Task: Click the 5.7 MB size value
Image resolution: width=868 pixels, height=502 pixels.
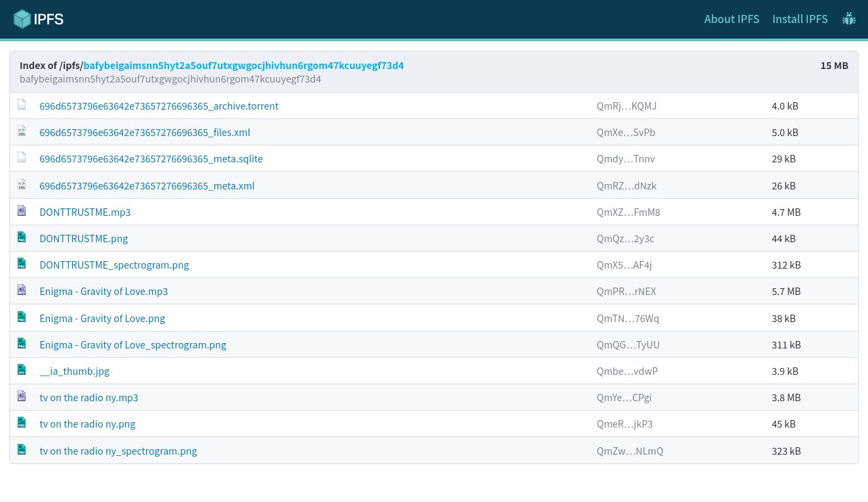Action: [x=786, y=292]
